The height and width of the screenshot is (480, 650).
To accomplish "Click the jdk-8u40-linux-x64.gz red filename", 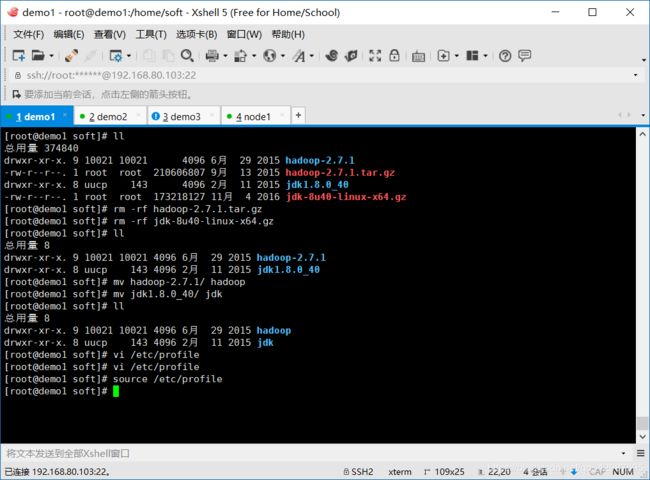I will (x=346, y=197).
